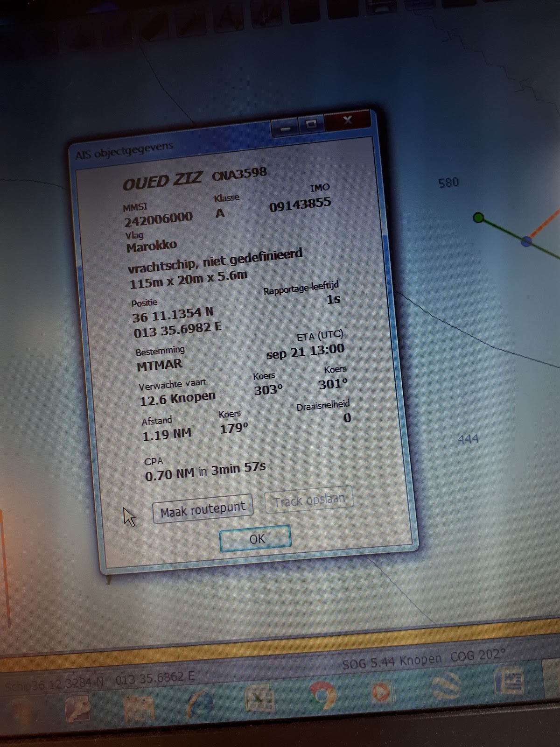
Task: Click the OK button in AIS dialog
Action: 255,538
